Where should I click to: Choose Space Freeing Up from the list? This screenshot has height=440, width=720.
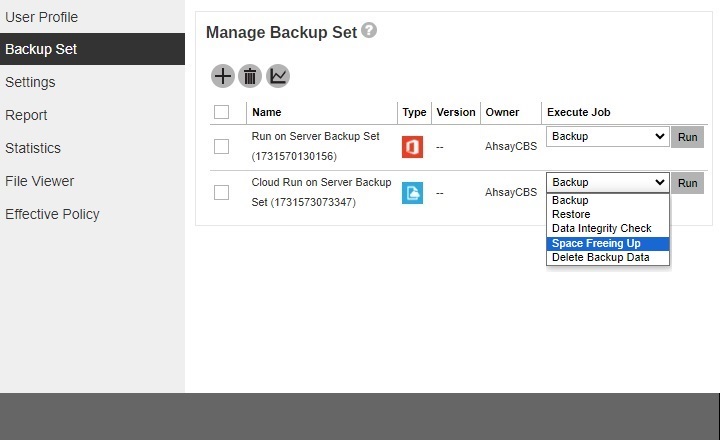(596, 243)
